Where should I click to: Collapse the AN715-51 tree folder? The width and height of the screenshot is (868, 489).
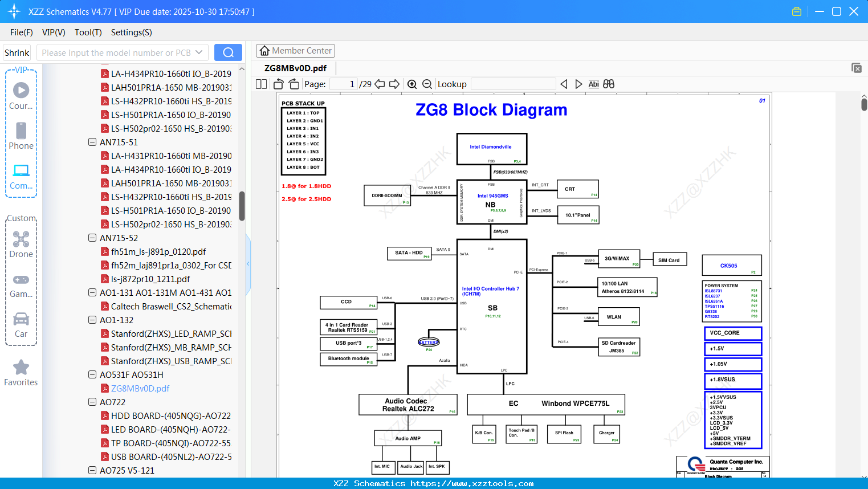coord(92,142)
